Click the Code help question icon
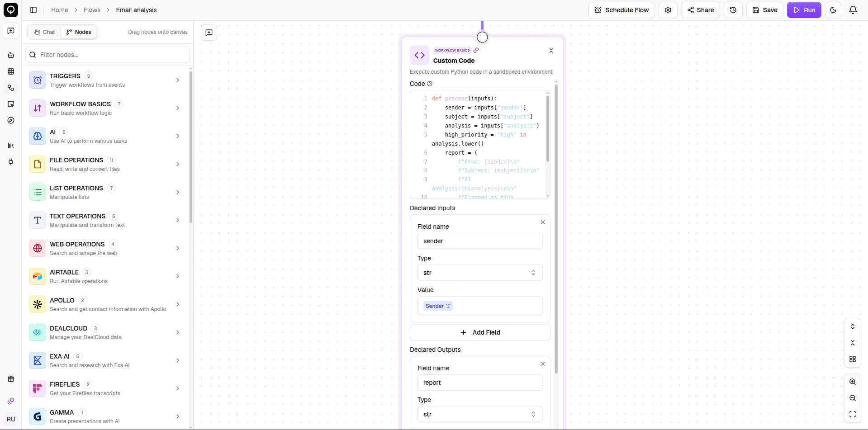The image size is (868, 430). click(430, 84)
